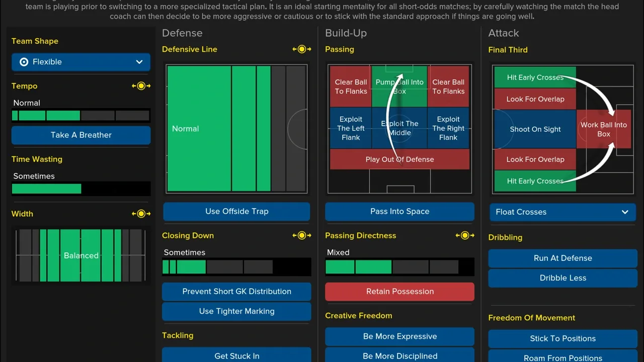The height and width of the screenshot is (362, 644).
Task: Select Run At Defense dribbling option
Action: pyautogui.click(x=562, y=258)
